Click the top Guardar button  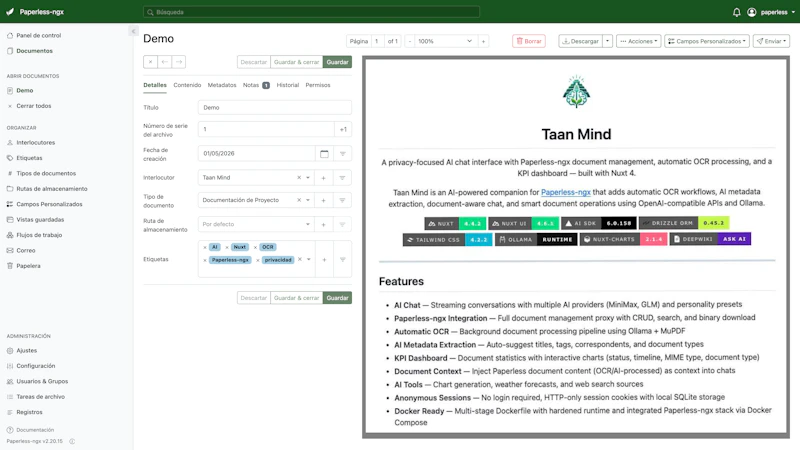pyautogui.click(x=337, y=62)
